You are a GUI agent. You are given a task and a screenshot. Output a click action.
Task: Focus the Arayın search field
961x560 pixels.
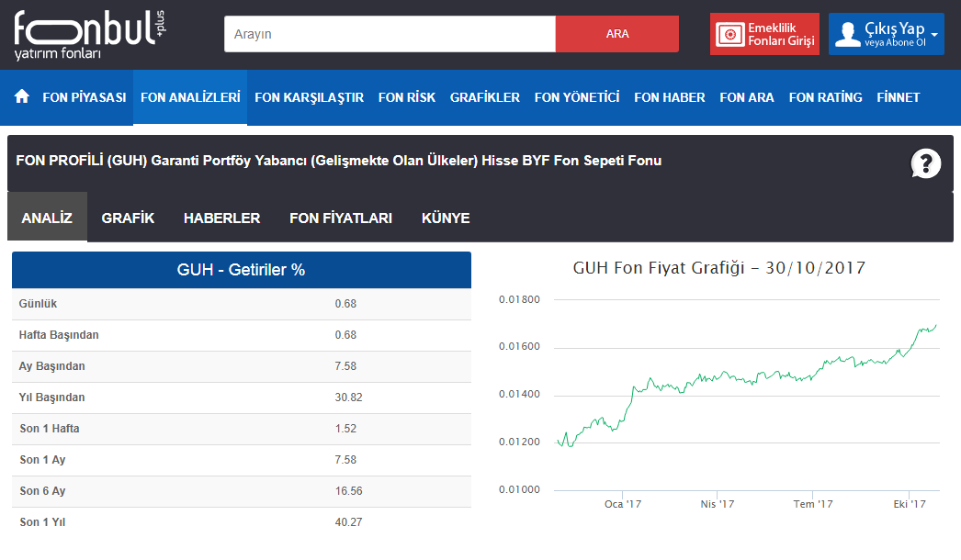390,34
